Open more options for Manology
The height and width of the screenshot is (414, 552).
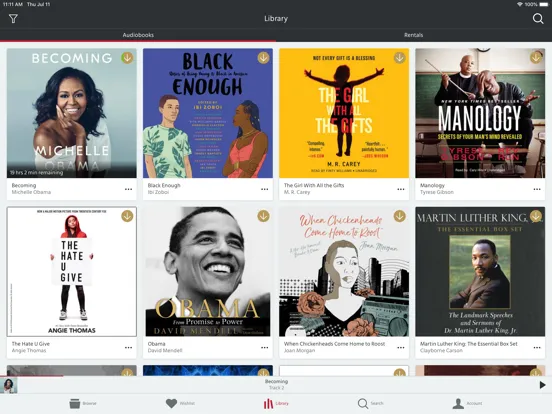click(x=537, y=189)
